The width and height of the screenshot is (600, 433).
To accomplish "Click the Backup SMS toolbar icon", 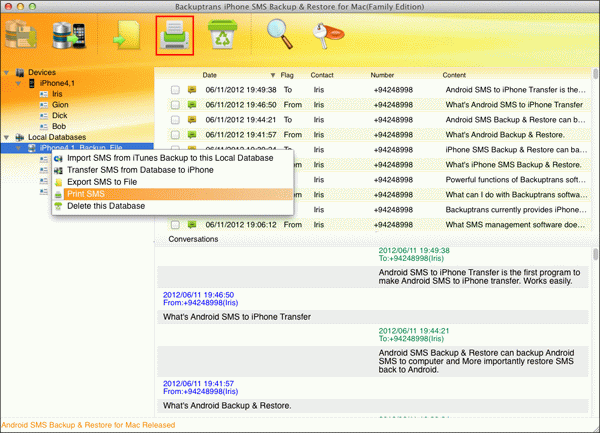I will pos(21,35).
